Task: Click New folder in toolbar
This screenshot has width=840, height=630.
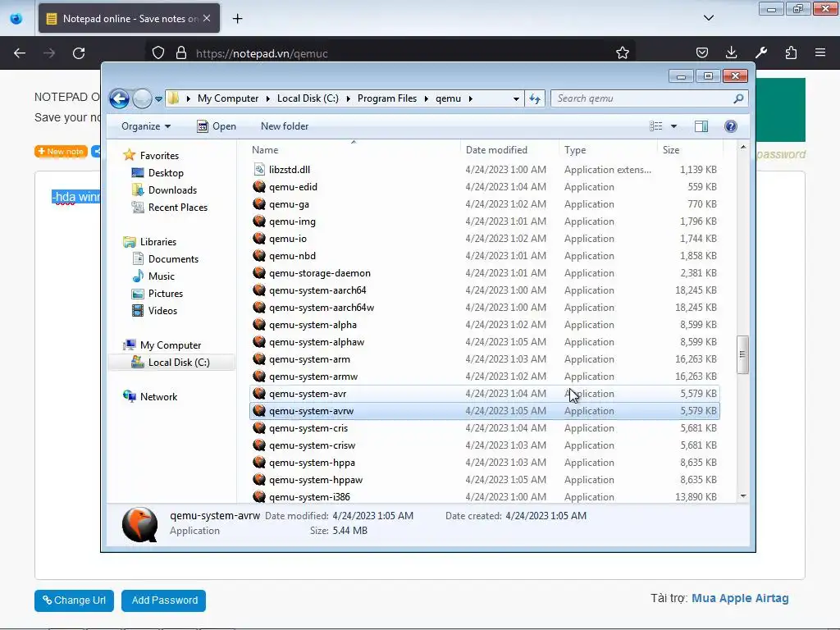Action: [285, 126]
